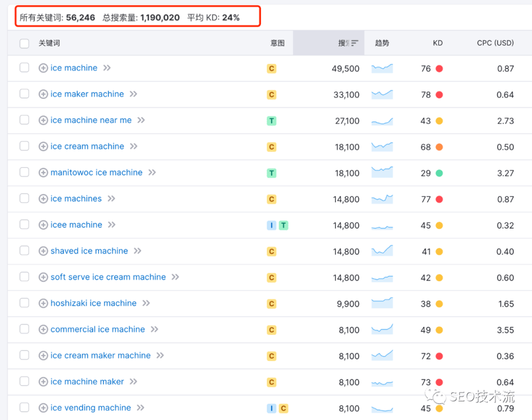Click the 趋势 trend column header
The width and height of the screenshot is (532, 420).
click(381, 43)
